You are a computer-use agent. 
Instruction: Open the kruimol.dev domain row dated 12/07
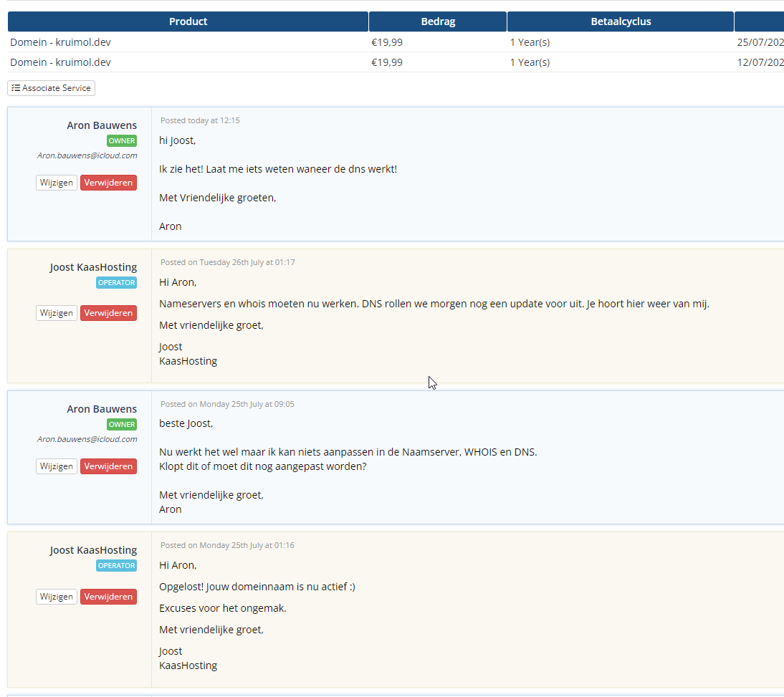61,62
